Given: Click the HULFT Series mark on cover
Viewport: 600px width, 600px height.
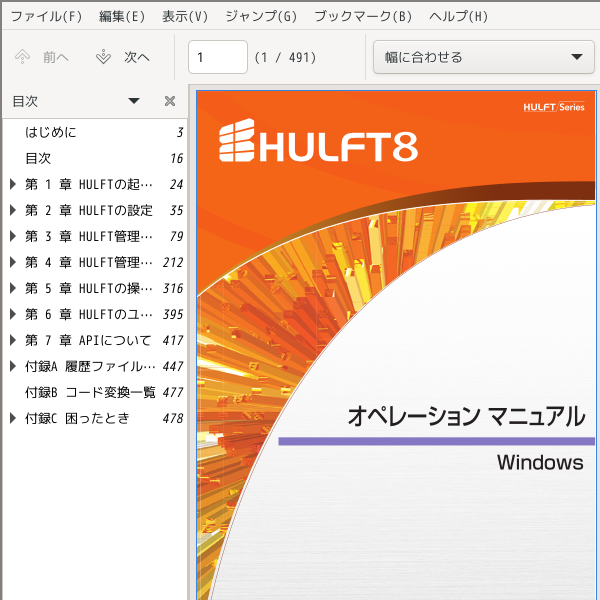Looking at the screenshot, I should [x=554, y=107].
